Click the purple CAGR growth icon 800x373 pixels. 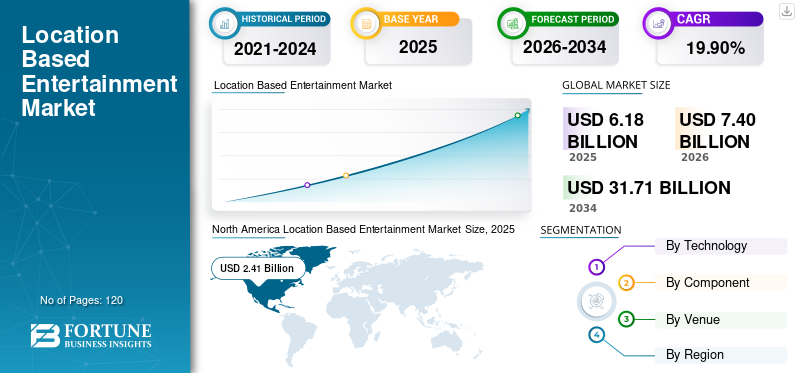click(x=657, y=23)
